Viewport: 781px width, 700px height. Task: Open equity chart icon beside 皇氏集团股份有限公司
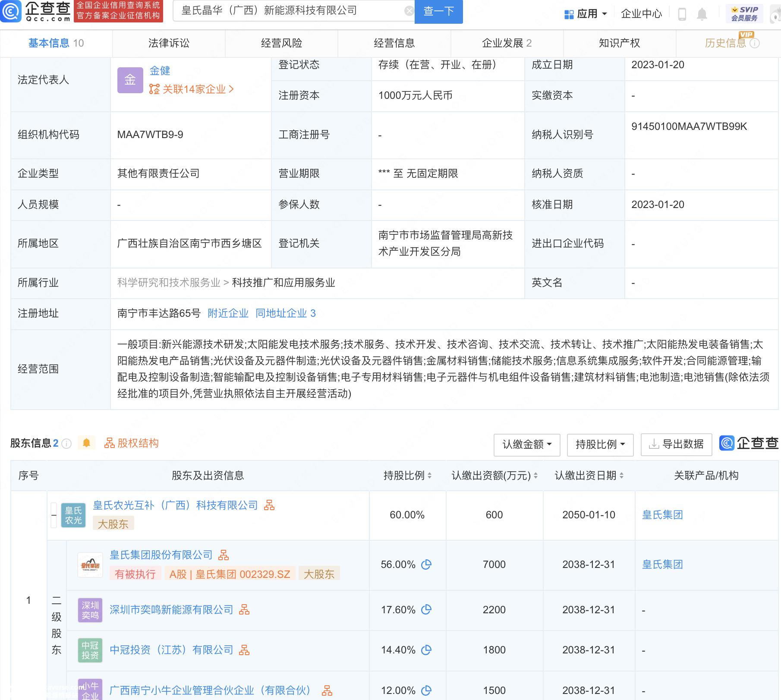224,555
